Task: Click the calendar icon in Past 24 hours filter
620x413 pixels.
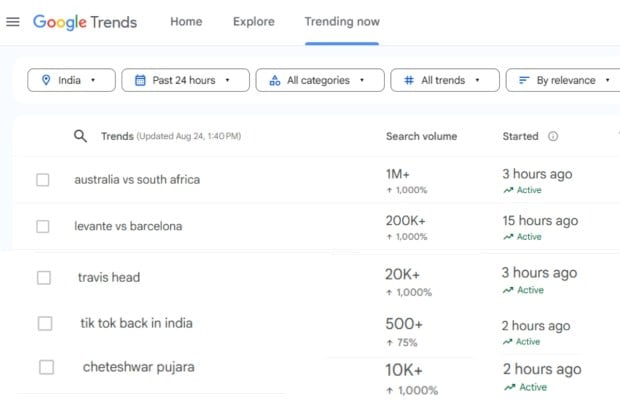Action: click(140, 80)
